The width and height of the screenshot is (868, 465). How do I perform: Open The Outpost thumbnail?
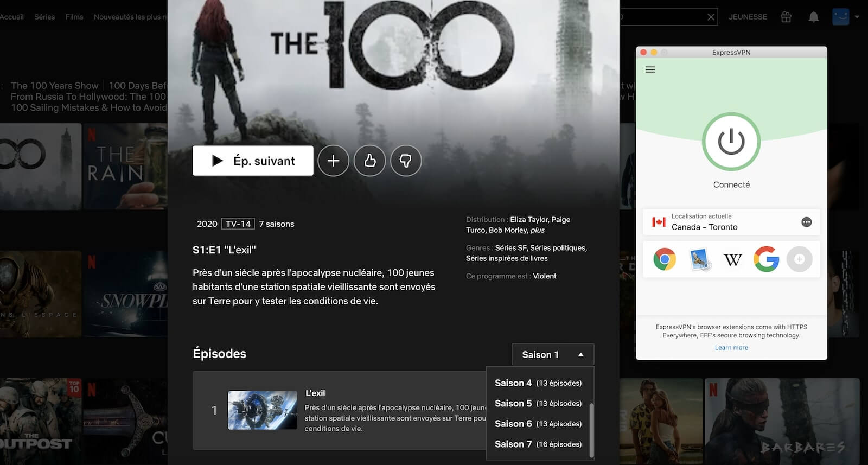(41, 422)
